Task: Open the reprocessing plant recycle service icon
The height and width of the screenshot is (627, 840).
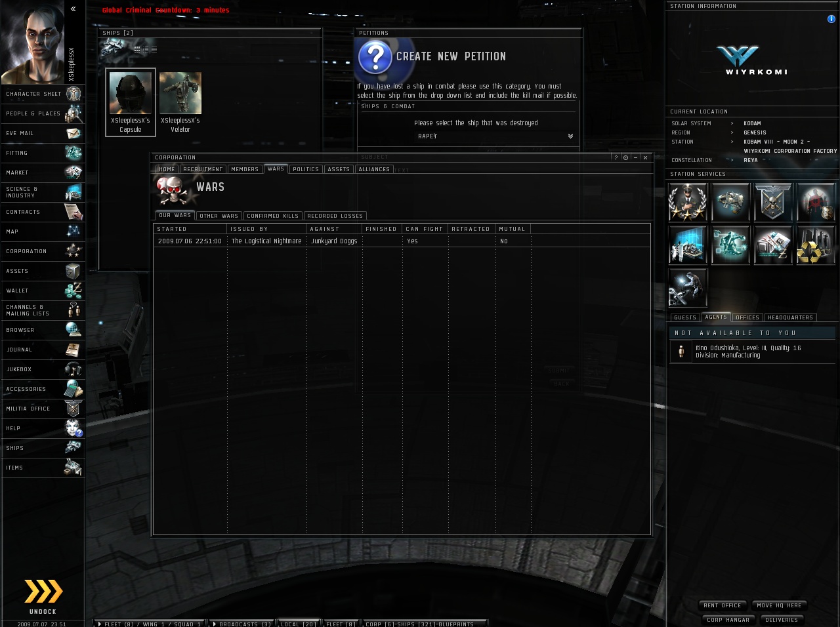Action: pos(816,245)
